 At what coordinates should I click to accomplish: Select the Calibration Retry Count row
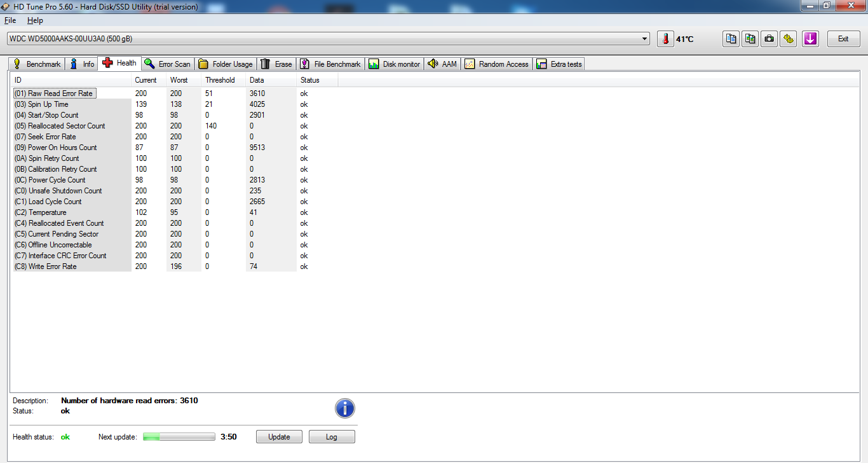pos(175,169)
